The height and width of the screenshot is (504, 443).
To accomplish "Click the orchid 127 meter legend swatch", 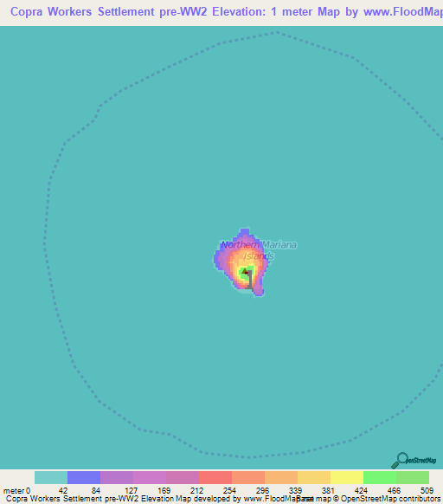I will [x=150, y=477].
